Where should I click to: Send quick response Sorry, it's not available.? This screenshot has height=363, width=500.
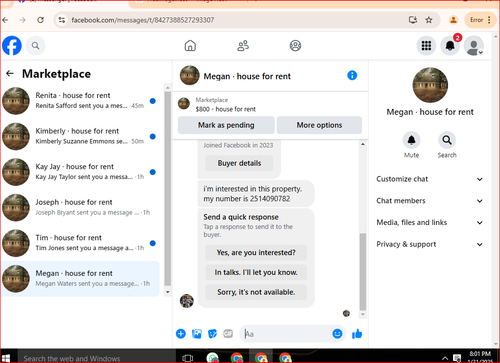click(x=256, y=292)
